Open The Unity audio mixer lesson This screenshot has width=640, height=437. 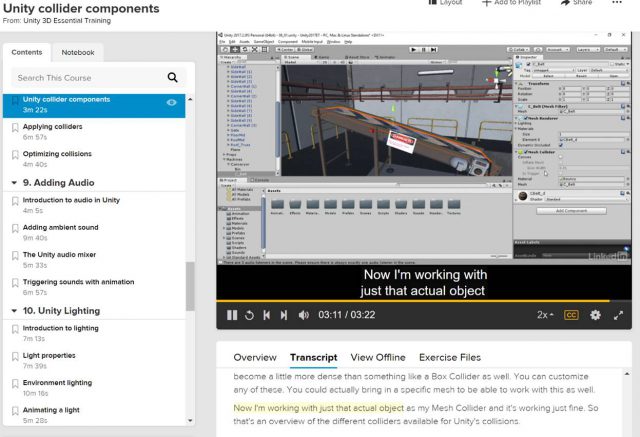pyautogui.click(x=59, y=255)
